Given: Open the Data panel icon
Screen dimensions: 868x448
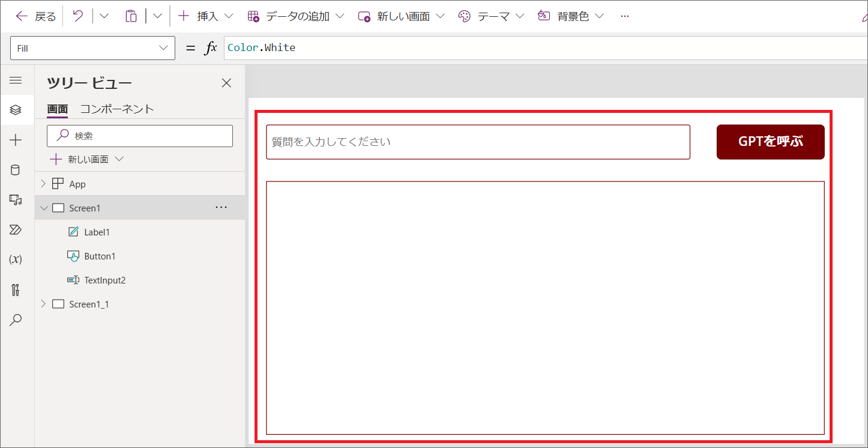Looking at the screenshot, I should (x=17, y=169).
